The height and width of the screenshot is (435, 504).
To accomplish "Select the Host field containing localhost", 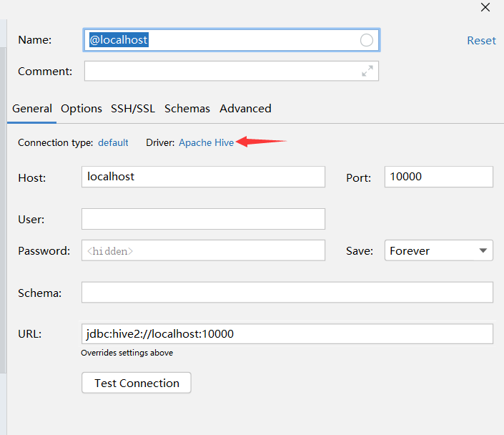I will tap(203, 177).
